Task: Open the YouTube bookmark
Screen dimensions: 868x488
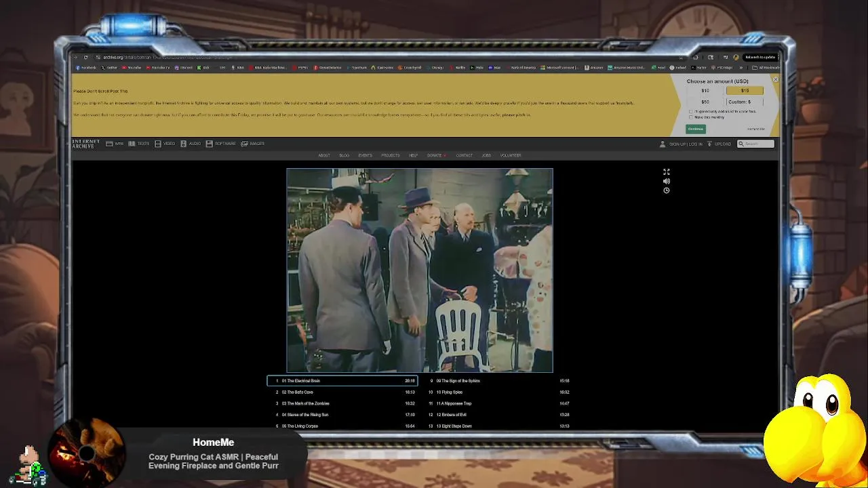Action: (x=132, y=68)
